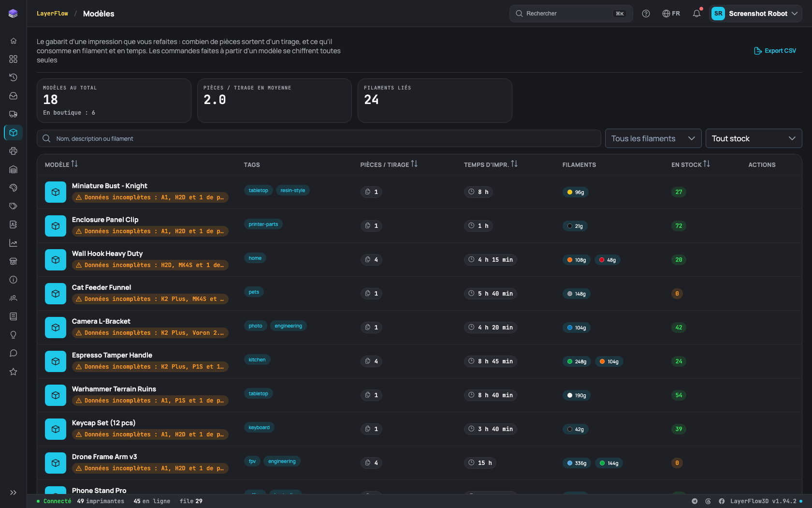Click the Modèles au total stat card
The image size is (812, 508).
click(114, 101)
